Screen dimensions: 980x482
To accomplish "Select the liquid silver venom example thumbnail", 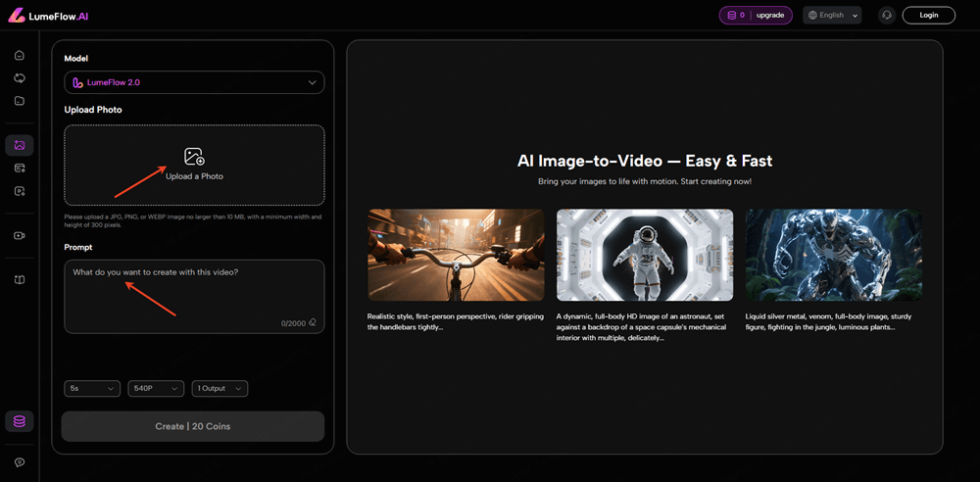I will coord(834,255).
